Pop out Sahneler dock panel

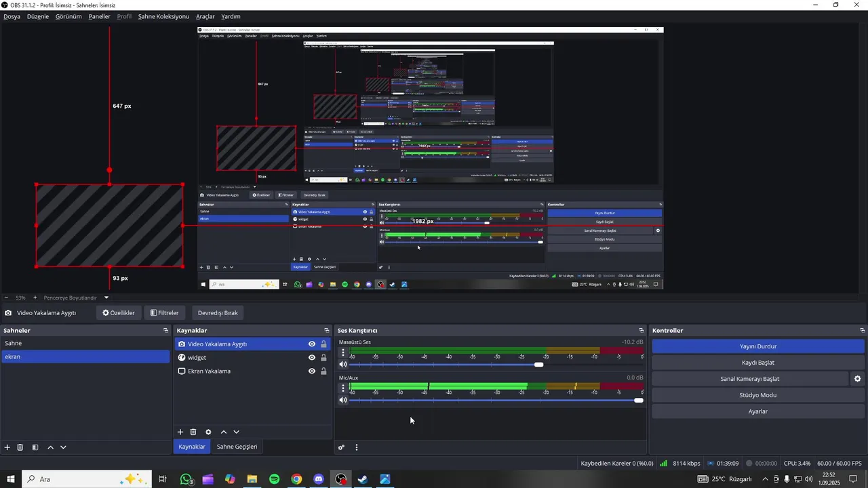click(x=165, y=331)
